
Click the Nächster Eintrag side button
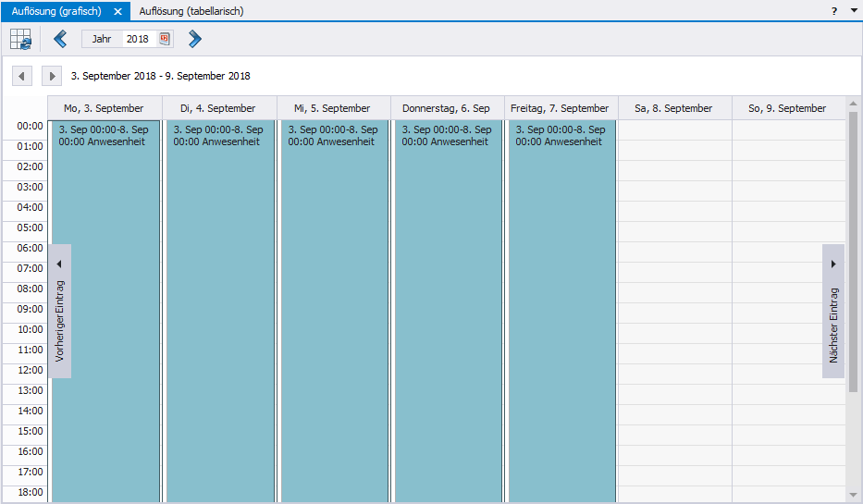pos(833,312)
